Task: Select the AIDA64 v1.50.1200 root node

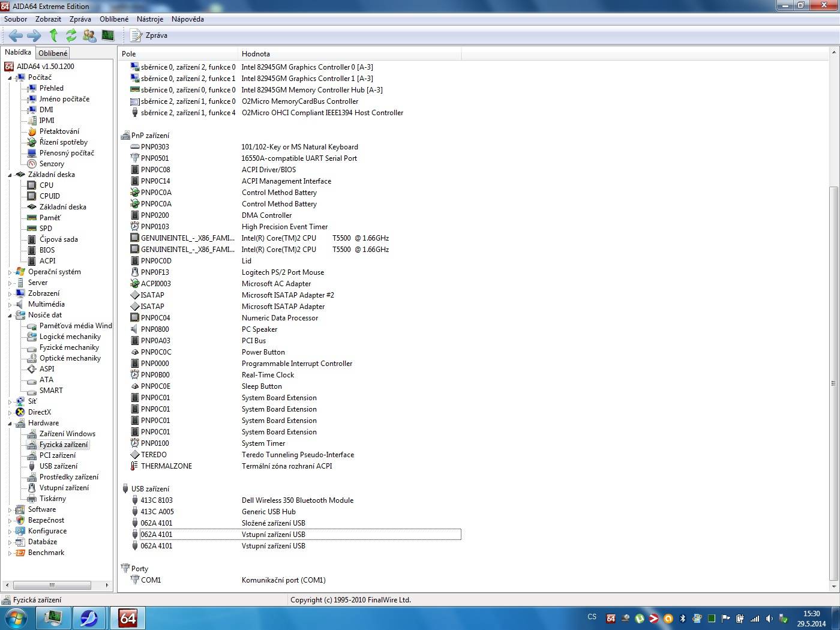Action: click(46, 67)
